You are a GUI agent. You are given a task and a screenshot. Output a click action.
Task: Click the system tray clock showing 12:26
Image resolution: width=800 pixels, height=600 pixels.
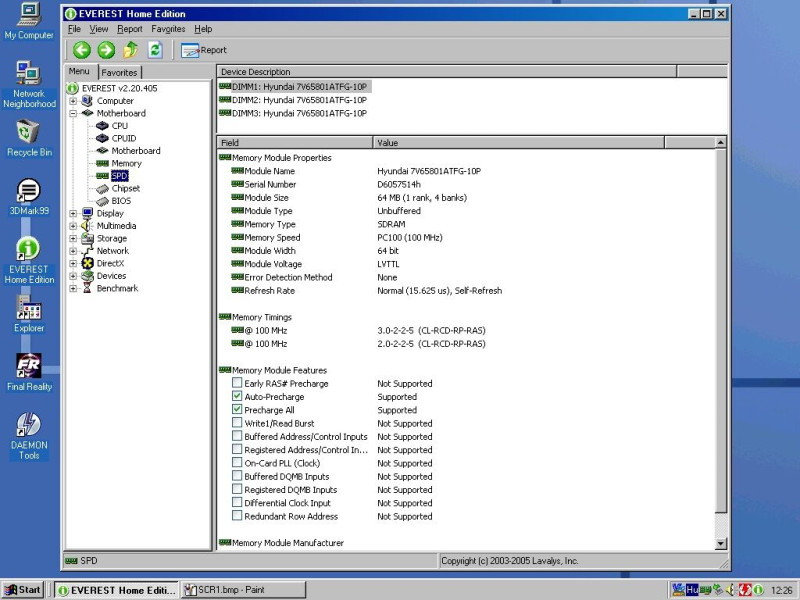(x=781, y=590)
